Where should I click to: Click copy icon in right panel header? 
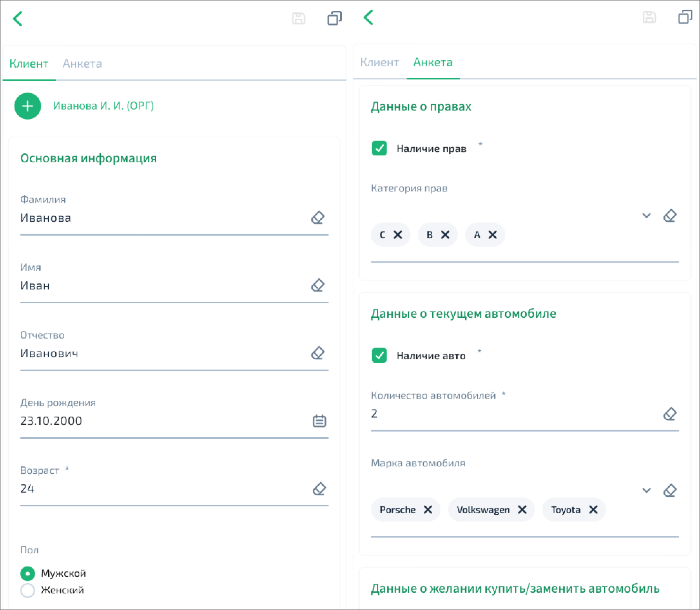pyautogui.click(x=685, y=17)
